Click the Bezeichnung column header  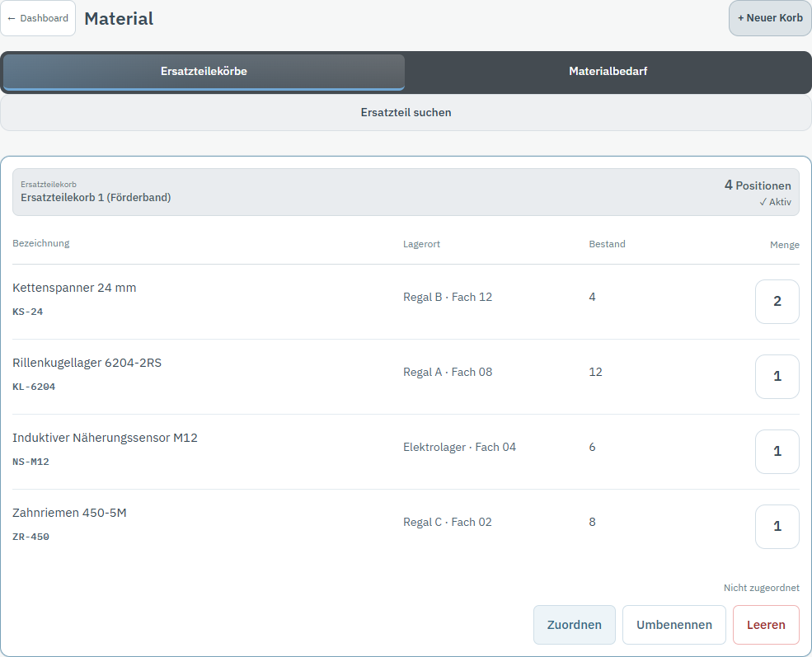(41, 243)
